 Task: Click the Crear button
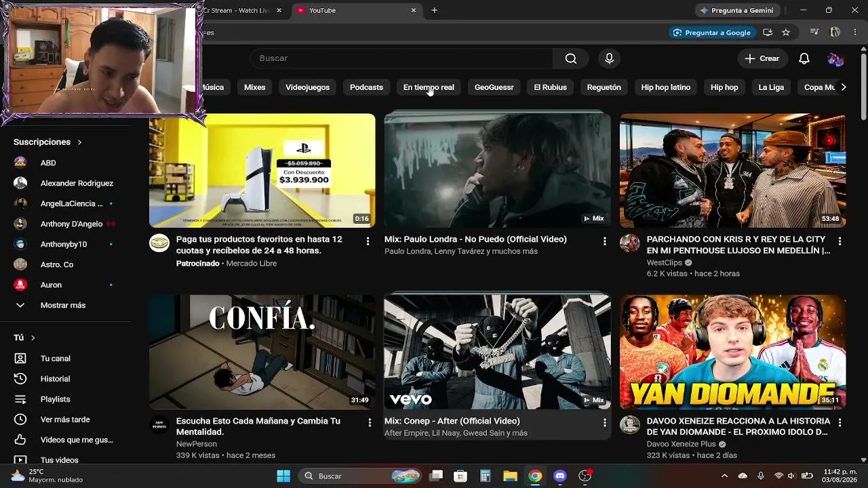(x=762, y=58)
